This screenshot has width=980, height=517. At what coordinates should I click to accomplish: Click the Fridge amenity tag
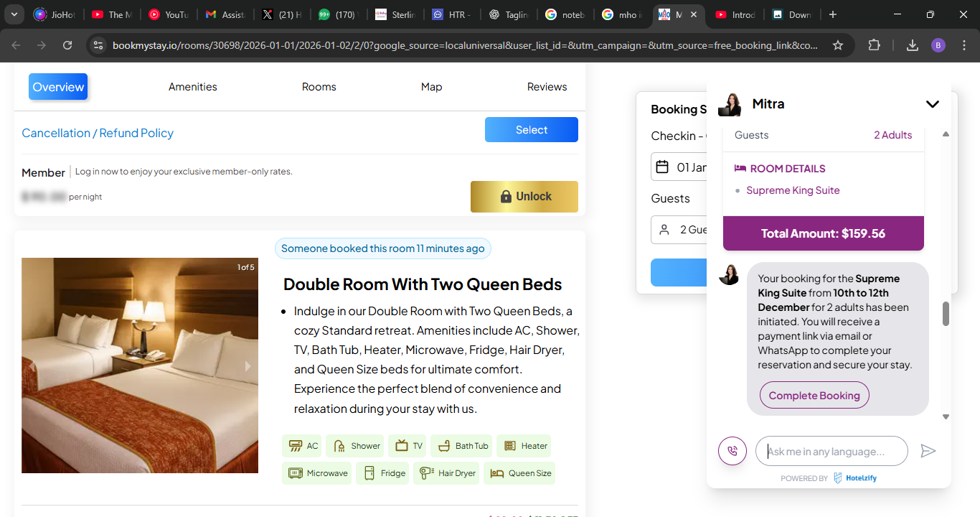click(x=383, y=473)
